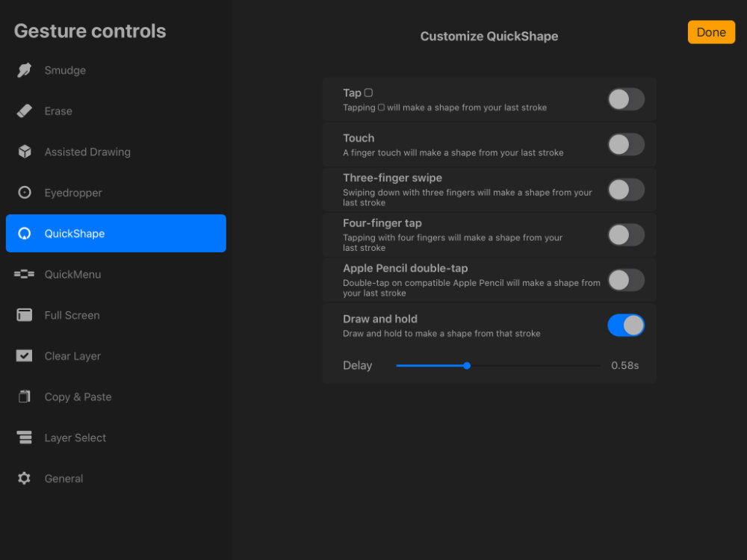This screenshot has height=560, width=747.
Task: Open Full Screen gesture options
Action: coord(116,315)
